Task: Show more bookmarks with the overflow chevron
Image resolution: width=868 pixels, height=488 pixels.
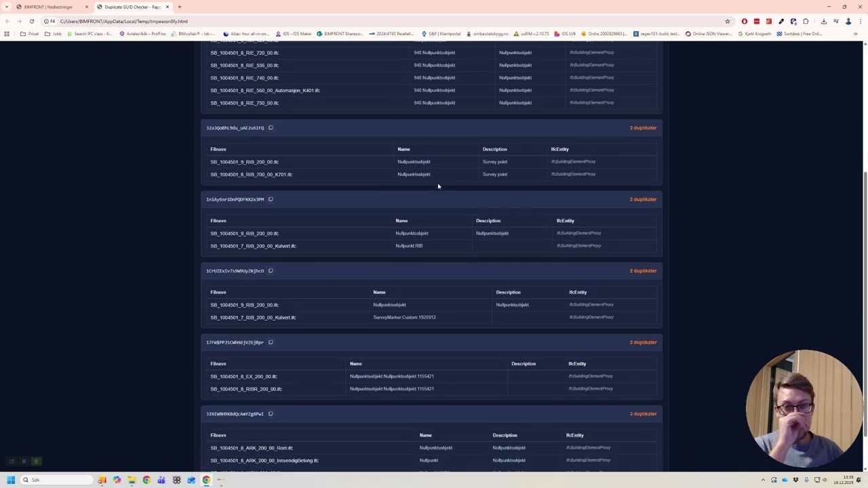Action: [856, 34]
